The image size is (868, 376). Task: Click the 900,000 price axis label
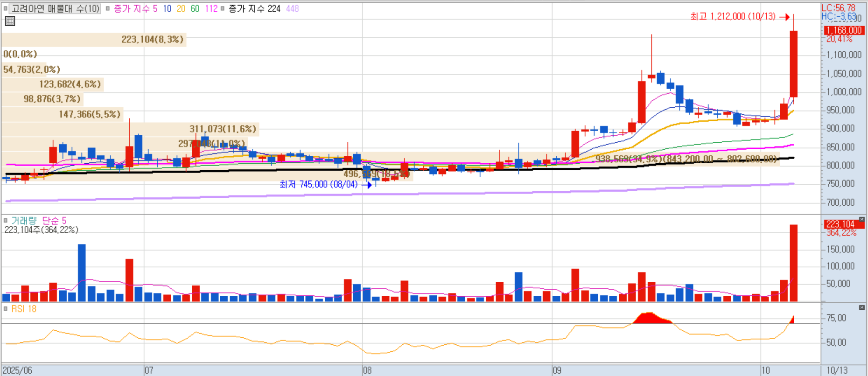[x=840, y=128]
